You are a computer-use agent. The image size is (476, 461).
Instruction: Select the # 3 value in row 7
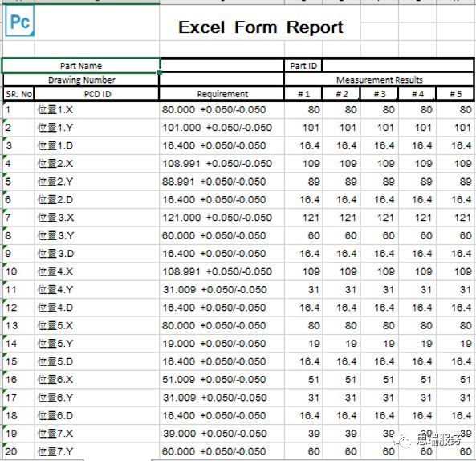(x=379, y=218)
